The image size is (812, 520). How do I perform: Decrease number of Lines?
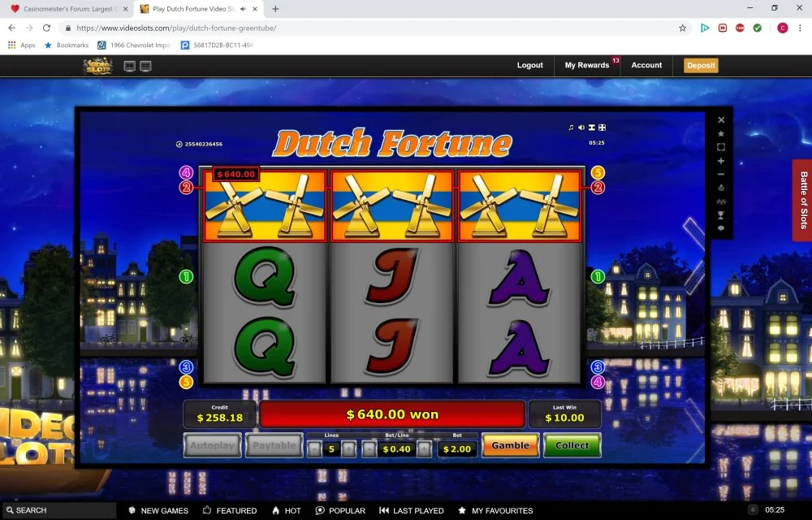(x=314, y=449)
